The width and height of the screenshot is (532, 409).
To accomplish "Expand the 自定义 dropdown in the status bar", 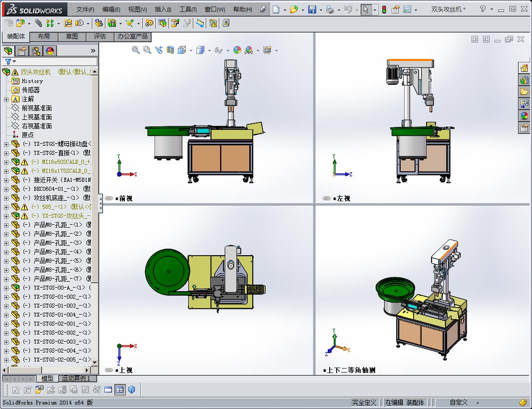I will pyautogui.click(x=478, y=403).
